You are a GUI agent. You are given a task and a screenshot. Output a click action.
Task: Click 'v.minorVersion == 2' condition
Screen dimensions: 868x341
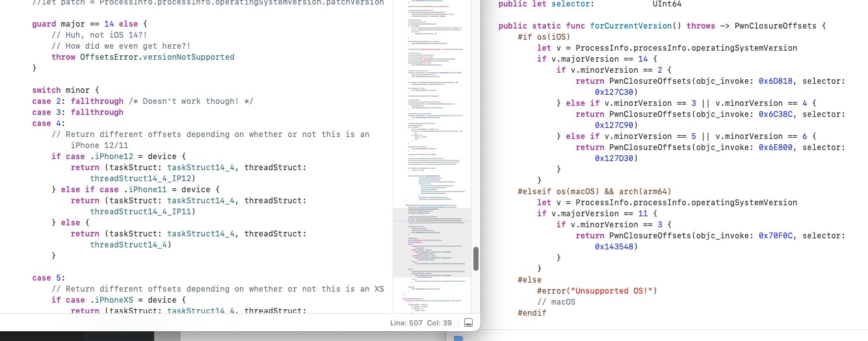coord(618,71)
